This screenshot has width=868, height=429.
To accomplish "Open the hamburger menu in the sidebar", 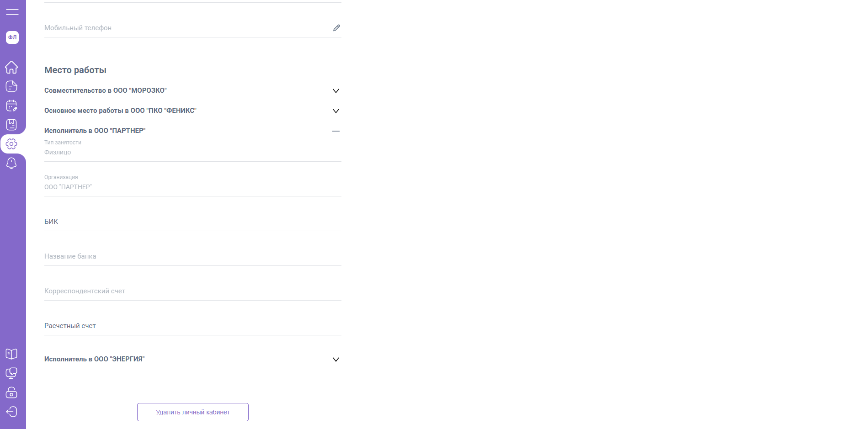I will (12, 12).
